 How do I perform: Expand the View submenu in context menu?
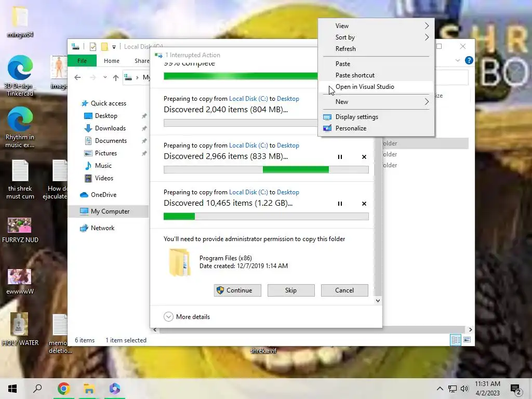tap(376, 26)
